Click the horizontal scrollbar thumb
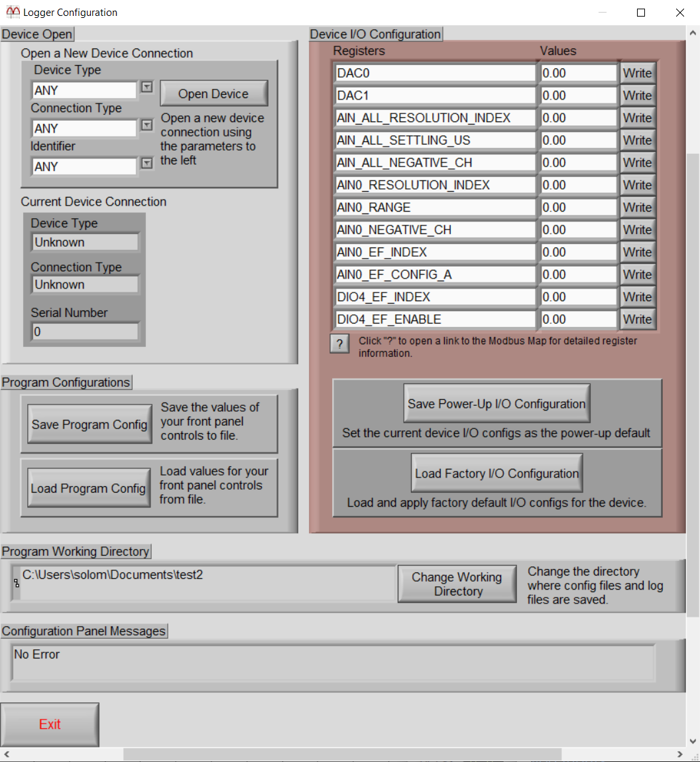 pyautogui.click(x=343, y=754)
